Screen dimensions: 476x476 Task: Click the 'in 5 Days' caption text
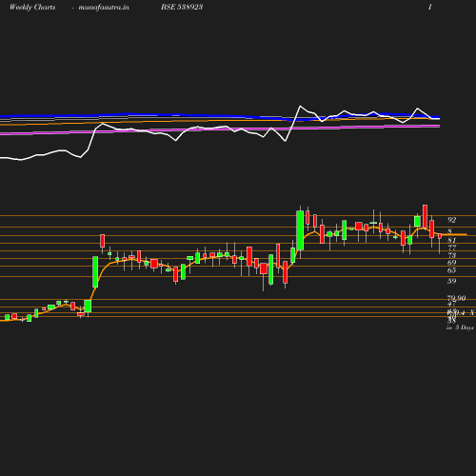click(460, 327)
